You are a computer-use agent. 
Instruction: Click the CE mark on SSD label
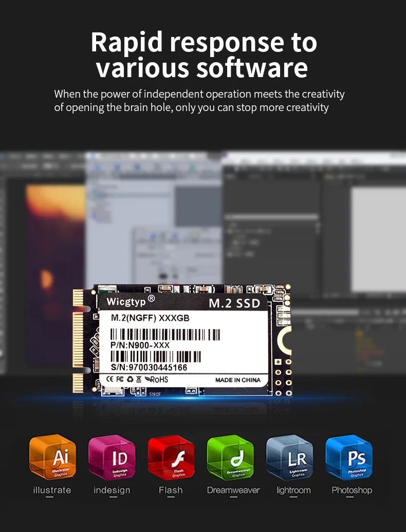[109, 379]
